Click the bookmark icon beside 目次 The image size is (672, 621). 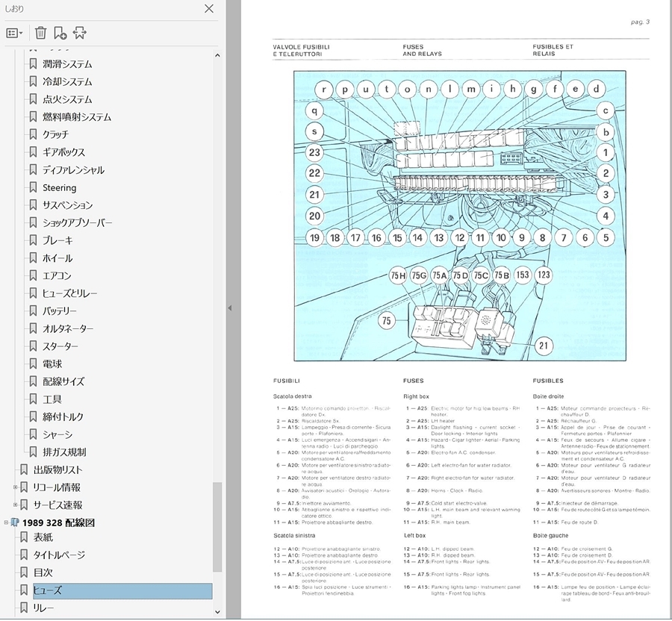[24, 572]
